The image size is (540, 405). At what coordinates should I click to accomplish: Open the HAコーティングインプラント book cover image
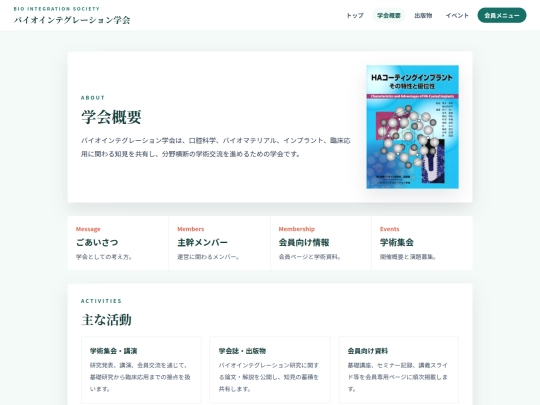point(412,127)
